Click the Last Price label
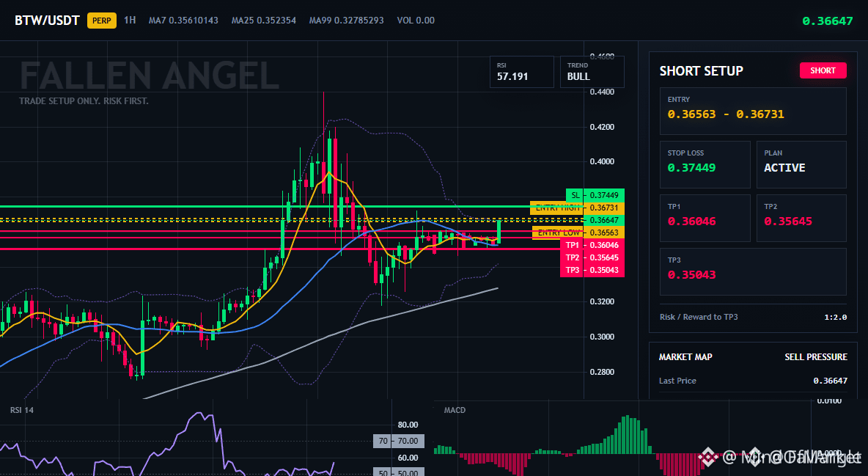Image resolution: width=868 pixels, height=476 pixels. [677, 381]
